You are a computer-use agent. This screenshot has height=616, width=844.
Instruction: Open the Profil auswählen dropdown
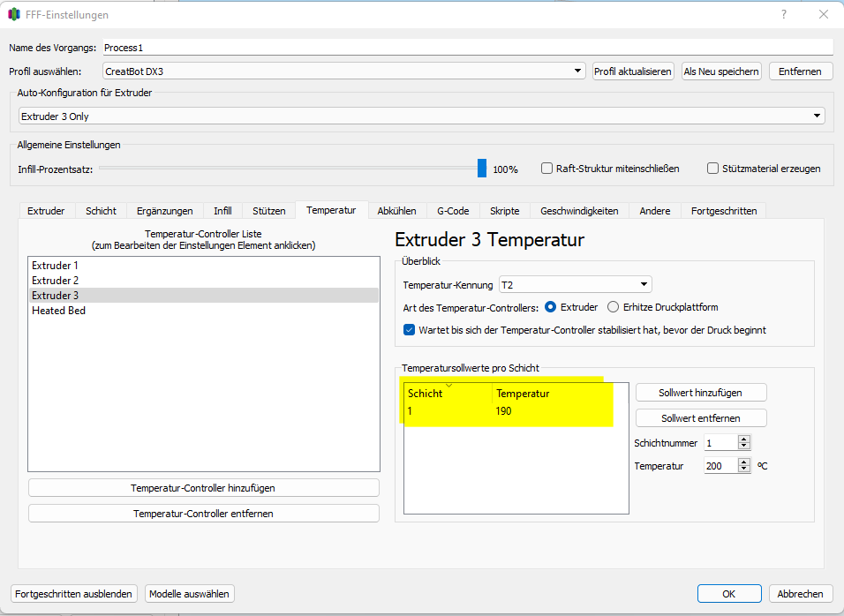tap(344, 71)
